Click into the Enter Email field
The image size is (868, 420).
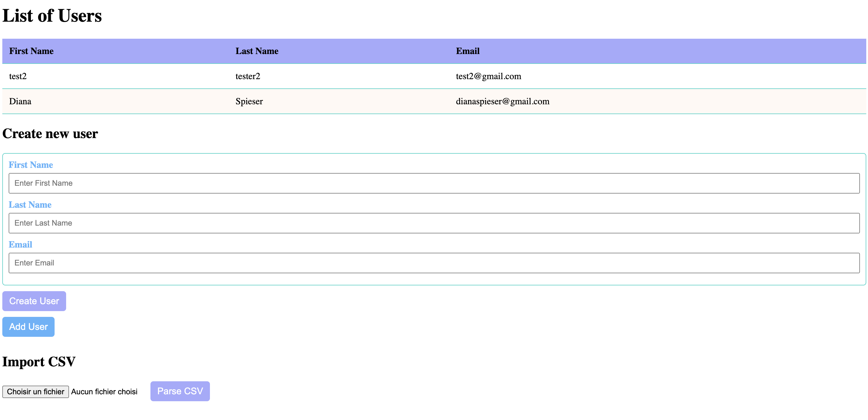pyautogui.click(x=434, y=263)
